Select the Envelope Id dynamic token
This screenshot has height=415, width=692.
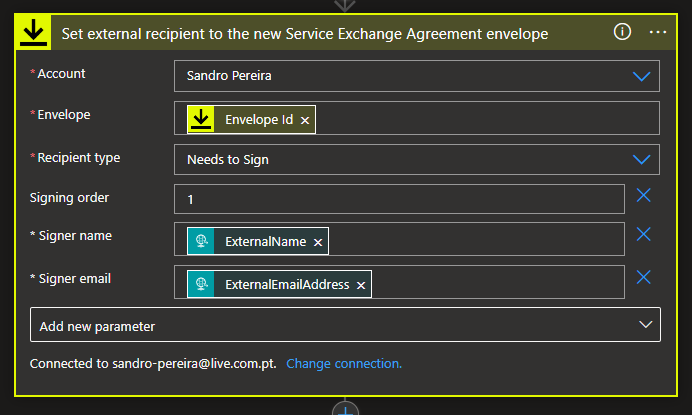(258, 120)
